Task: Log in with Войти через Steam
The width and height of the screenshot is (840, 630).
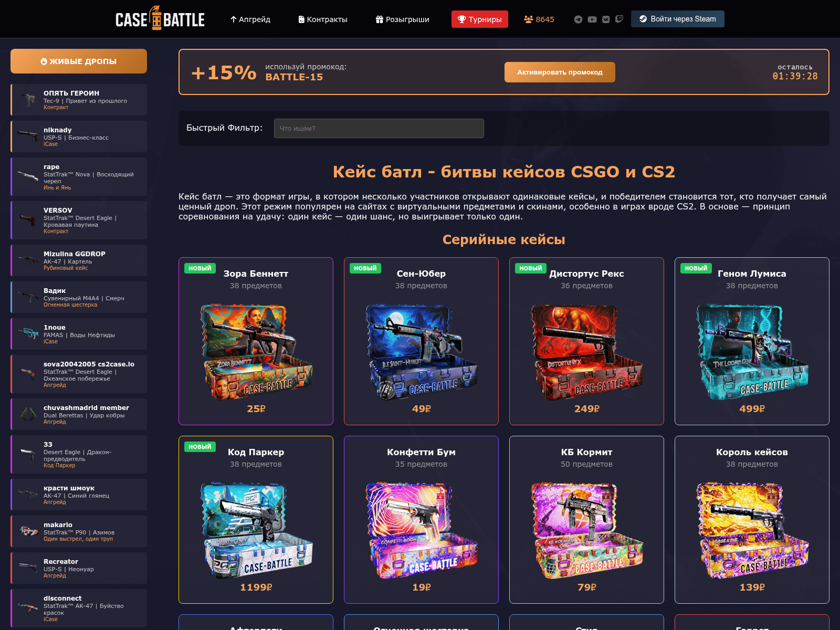Action: click(x=678, y=19)
